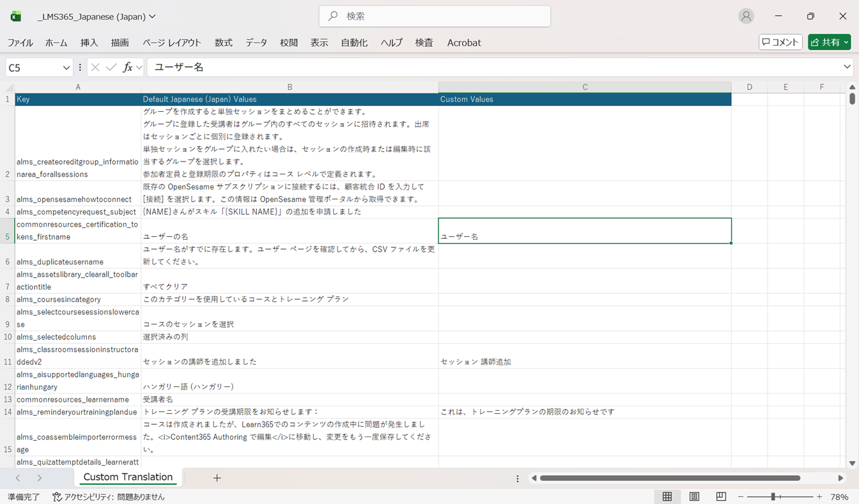This screenshot has width=859, height=504.
Task: Click the アクセシビリティ status bar entry
Action: point(109,497)
